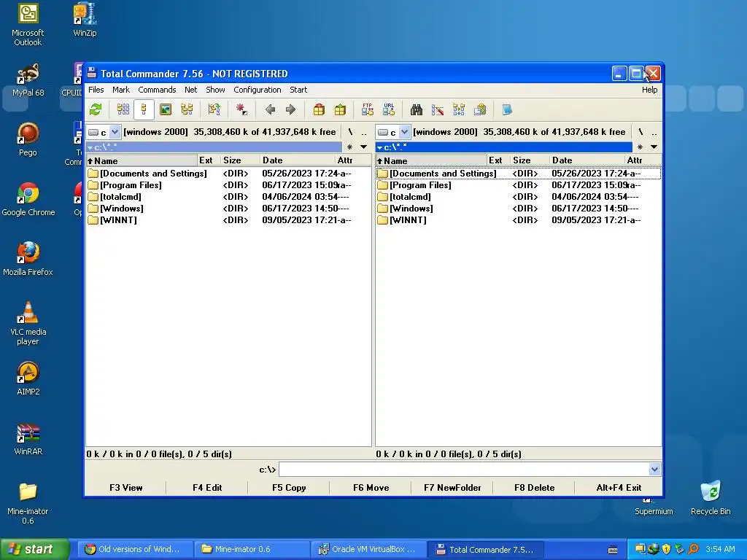Sort right panel by Size column header
747x560 pixels.
(530, 160)
